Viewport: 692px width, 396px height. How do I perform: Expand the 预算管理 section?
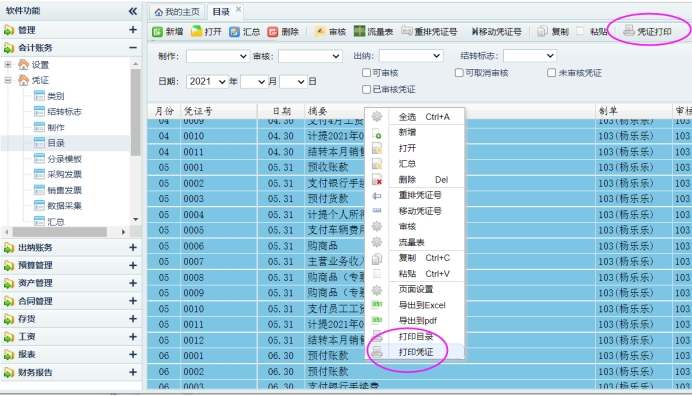pos(132,265)
